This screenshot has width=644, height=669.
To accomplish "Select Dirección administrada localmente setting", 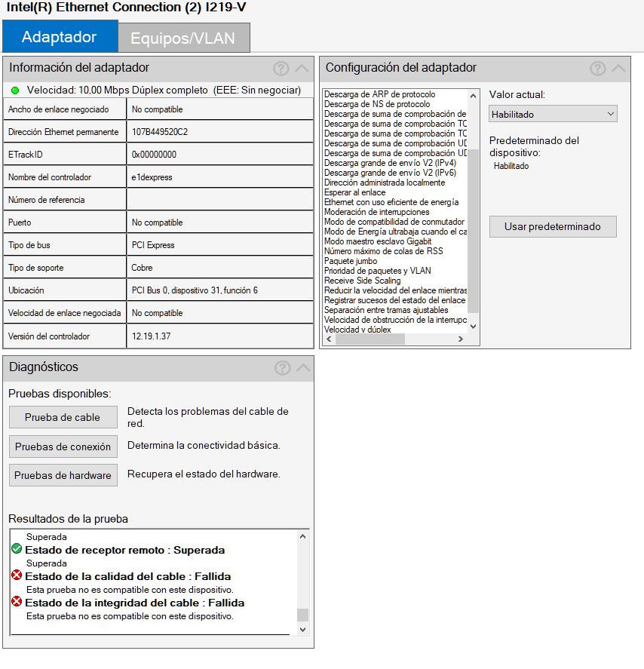I will [385, 183].
